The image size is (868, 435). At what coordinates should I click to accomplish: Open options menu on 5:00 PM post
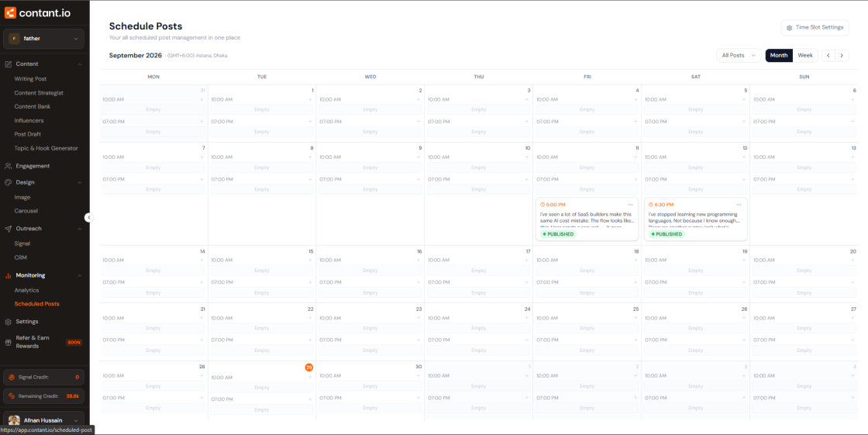point(631,205)
